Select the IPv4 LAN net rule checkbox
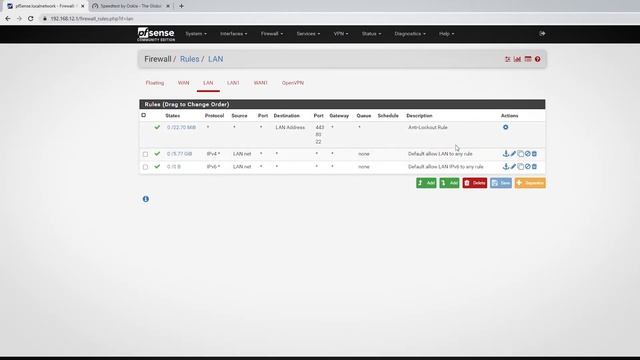 tap(145, 154)
